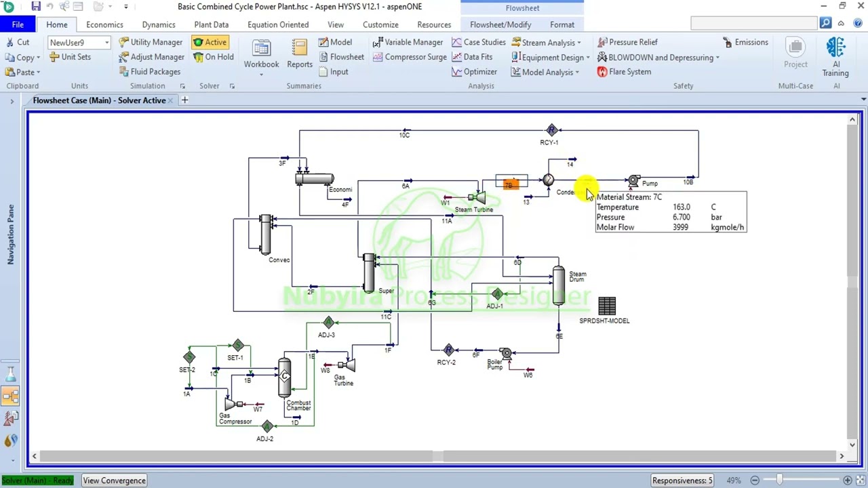
Task: Set solver to Active
Action: point(210,42)
